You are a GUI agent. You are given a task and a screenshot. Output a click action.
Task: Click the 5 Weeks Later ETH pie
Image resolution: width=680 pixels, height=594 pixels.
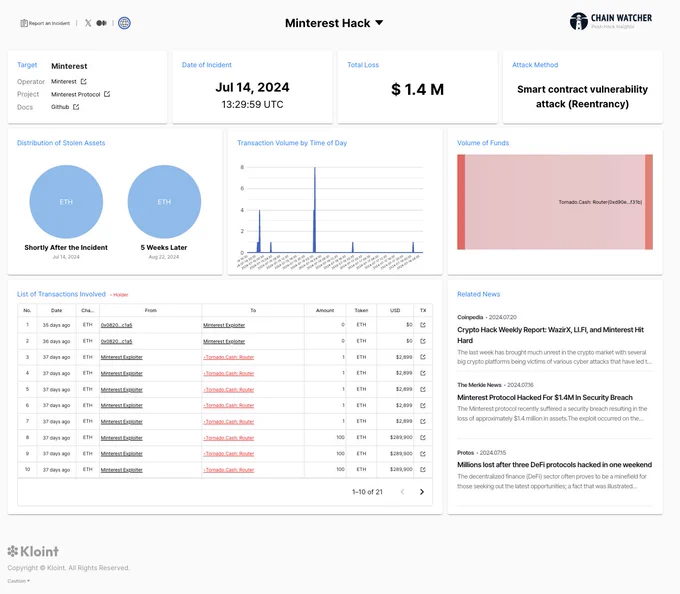[x=164, y=202]
